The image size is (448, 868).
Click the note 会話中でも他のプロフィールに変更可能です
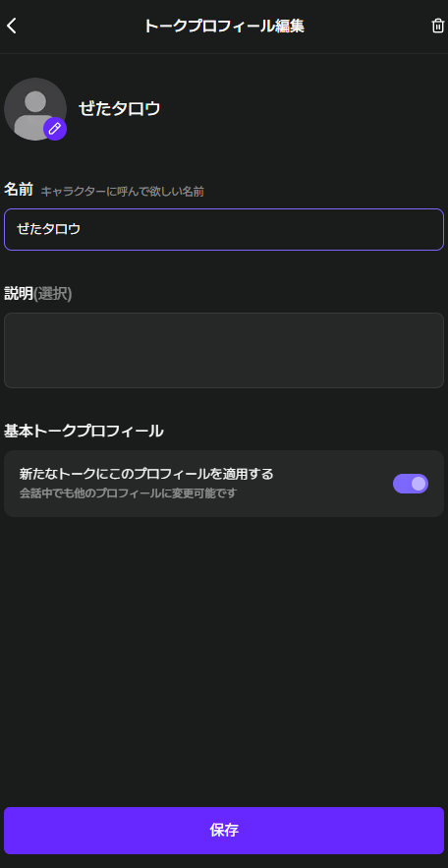128,492
